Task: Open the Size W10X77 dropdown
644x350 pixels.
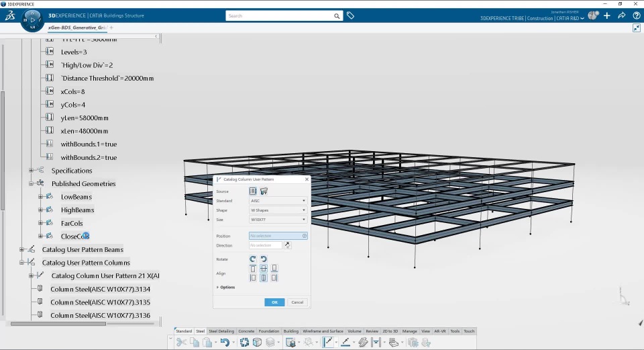Action: coord(278,220)
